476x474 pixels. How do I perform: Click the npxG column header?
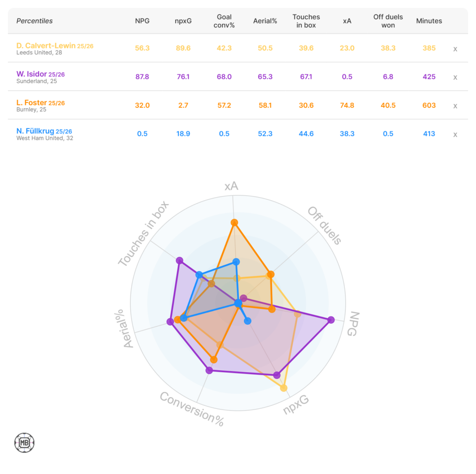pos(183,21)
